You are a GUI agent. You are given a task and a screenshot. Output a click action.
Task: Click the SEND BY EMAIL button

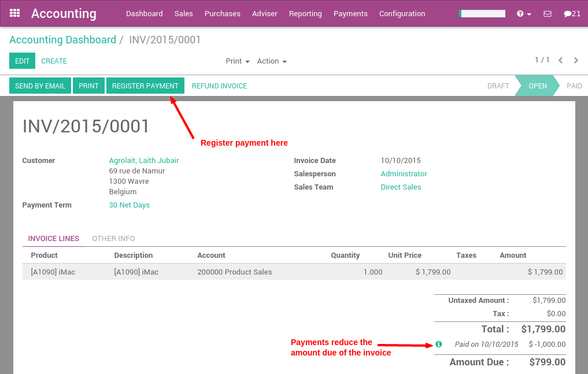(40, 85)
